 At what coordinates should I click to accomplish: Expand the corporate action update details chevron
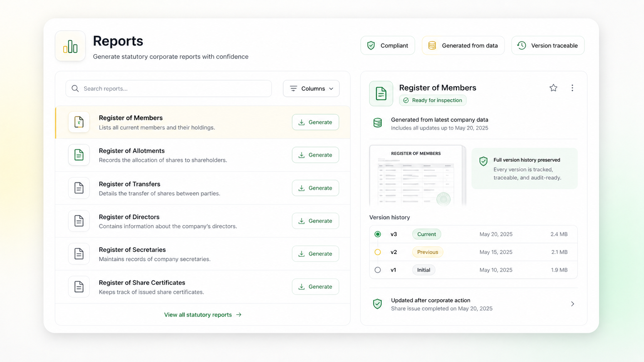[x=572, y=304]
